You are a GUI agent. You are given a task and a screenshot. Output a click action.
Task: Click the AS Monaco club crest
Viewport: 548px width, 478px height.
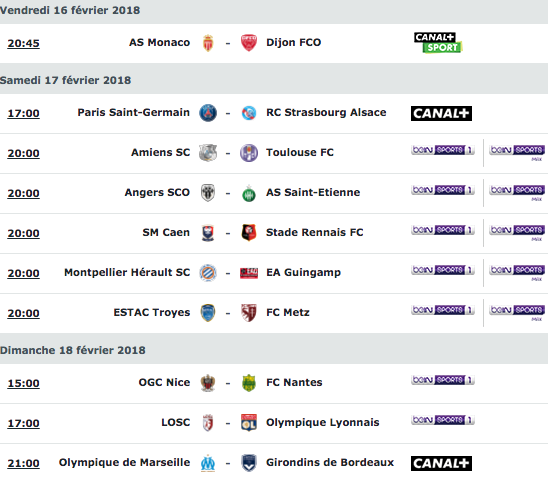pyautogui.click(x=208, y=43)
